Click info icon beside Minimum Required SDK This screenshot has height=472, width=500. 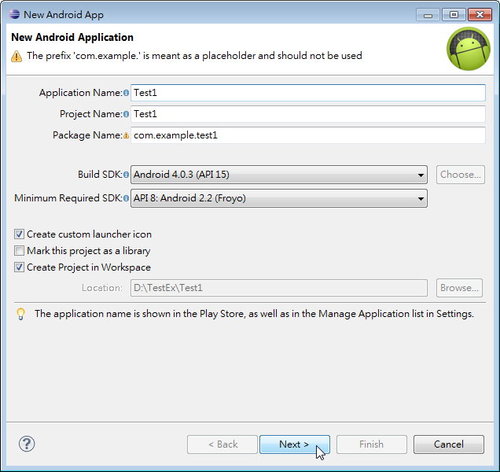(126, 198)
